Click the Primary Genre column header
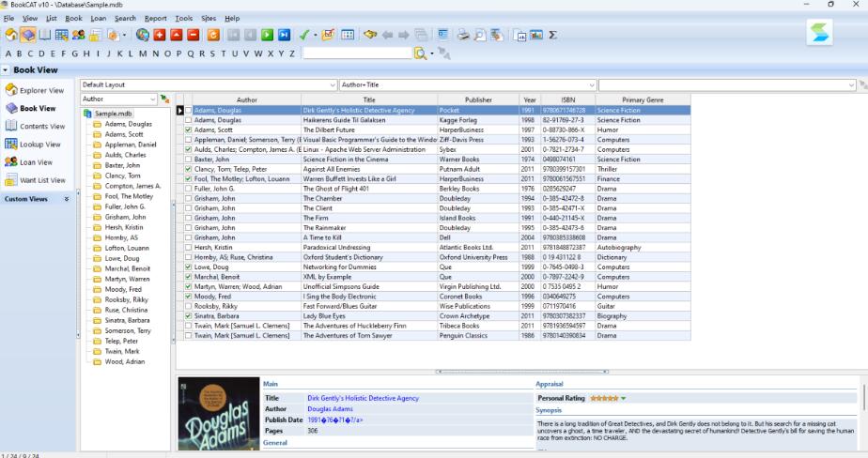The height and width of the screenshot is (458, 868). click(643, 100)
